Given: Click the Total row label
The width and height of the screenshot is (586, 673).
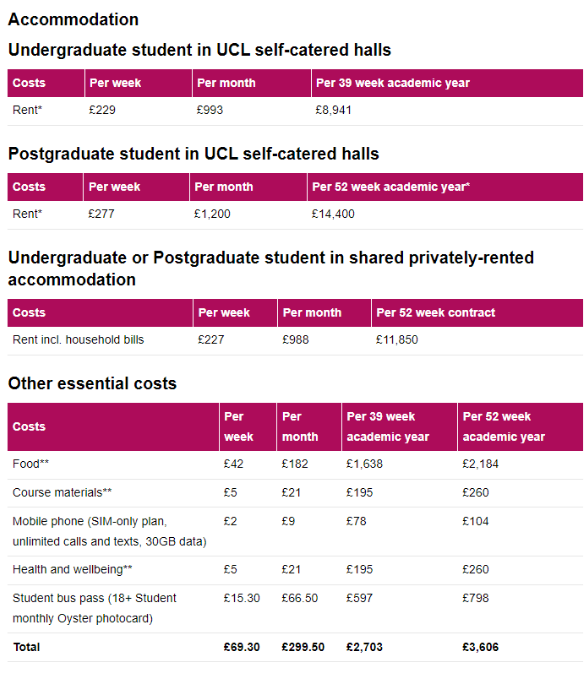Looking at the screenshot, I should tap(26, 647).
